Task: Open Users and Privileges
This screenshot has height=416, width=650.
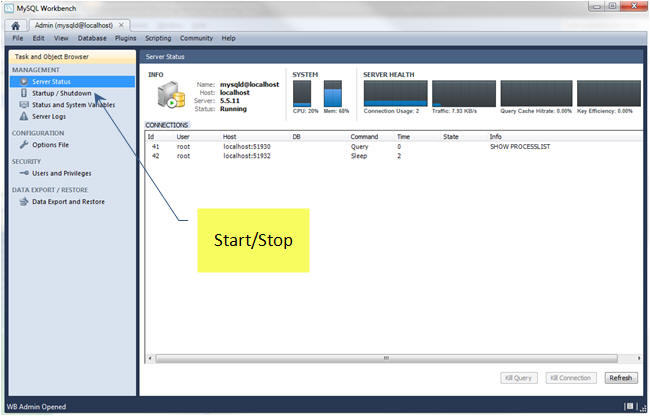Action: 62,173
